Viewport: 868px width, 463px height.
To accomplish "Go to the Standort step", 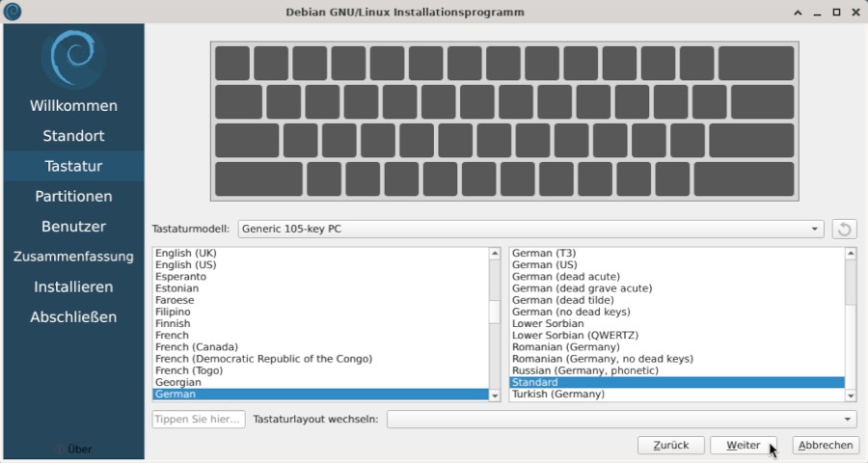I will click(x=73, y=136).
